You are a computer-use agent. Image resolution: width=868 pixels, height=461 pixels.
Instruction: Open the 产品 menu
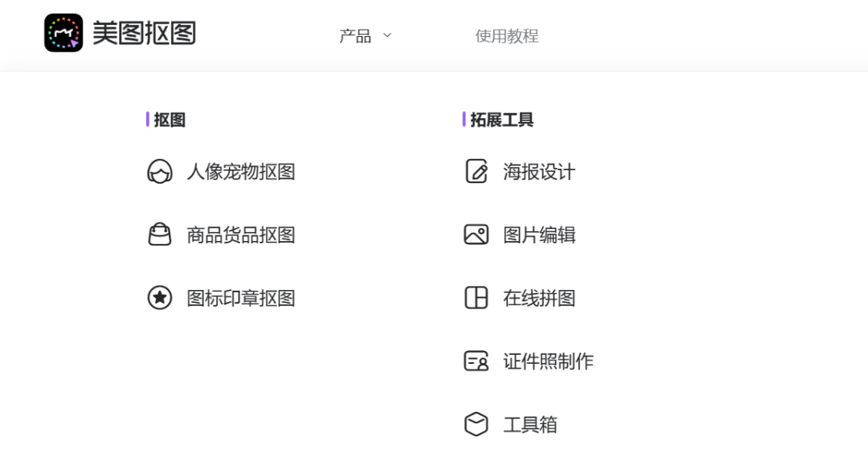pyautogui.click(x=355, y=36)
